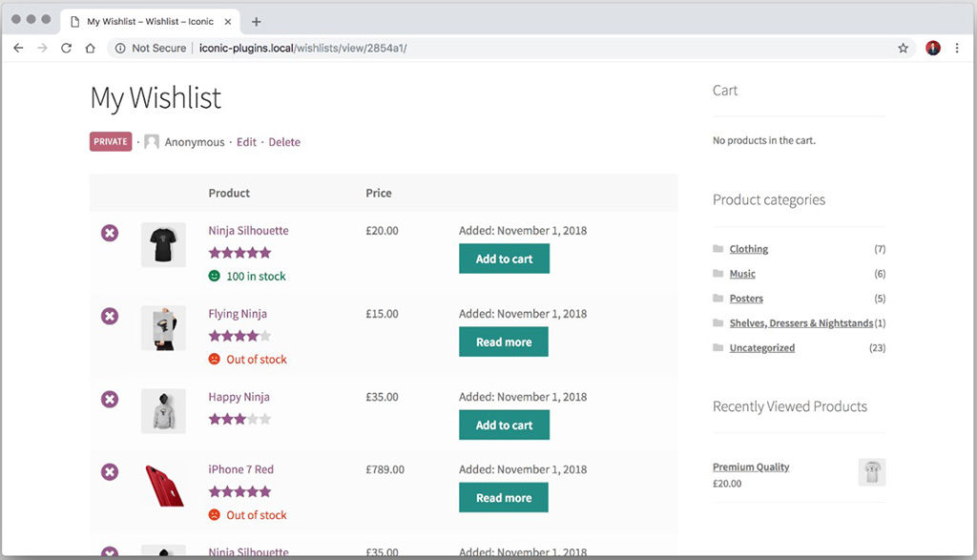Viewport: 977px width, 560px height.
Task: Open the Clothing category
Action: click(x=748, y=249)
